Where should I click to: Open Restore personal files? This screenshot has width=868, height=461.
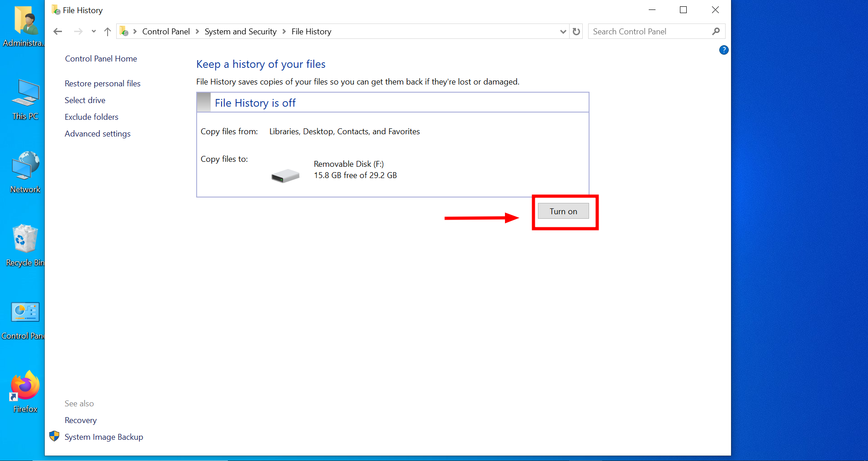point(103,84)
